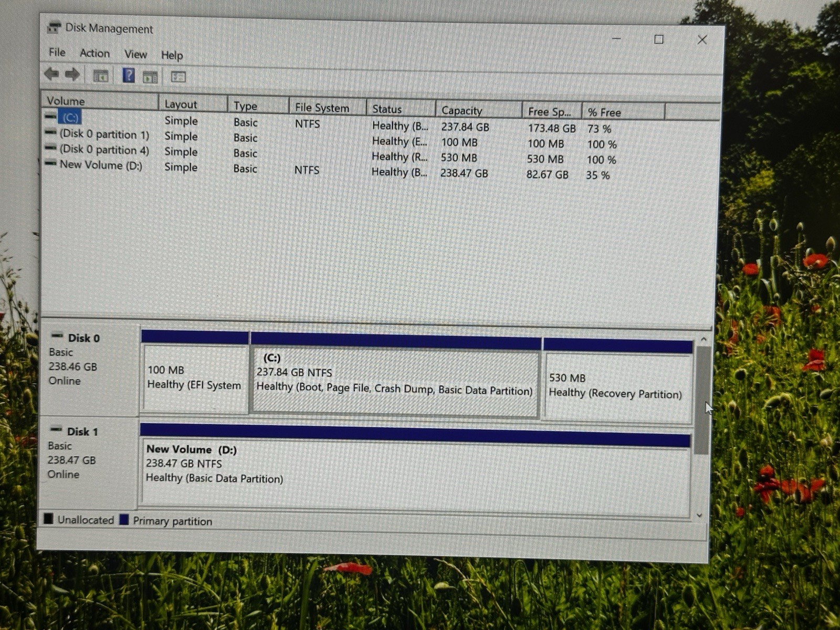The height and width of the screenshot is (630, 840).
Task: Toggle the Show/Hide Action Pane icon
Action: pos(150,77)
